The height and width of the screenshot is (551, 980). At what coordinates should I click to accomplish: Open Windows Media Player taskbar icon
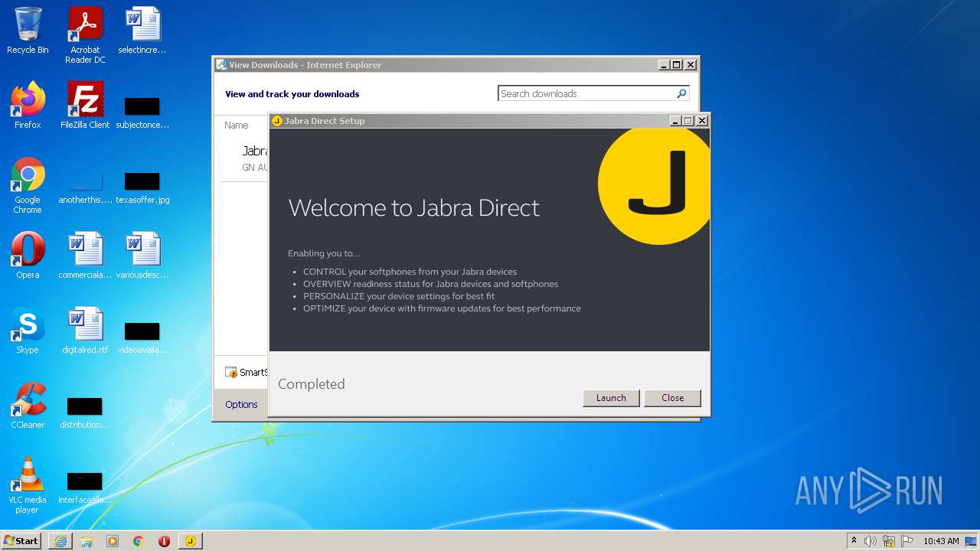113,541
